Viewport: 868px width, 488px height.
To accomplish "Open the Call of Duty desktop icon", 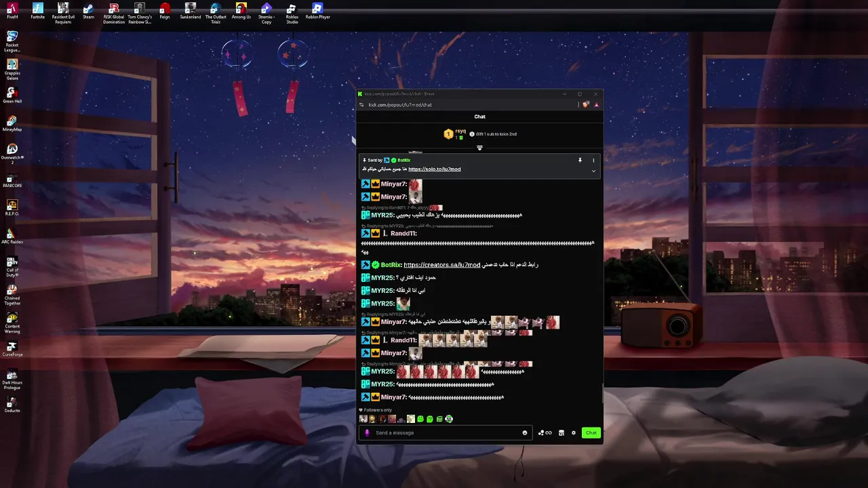I will tap(12, 267).
